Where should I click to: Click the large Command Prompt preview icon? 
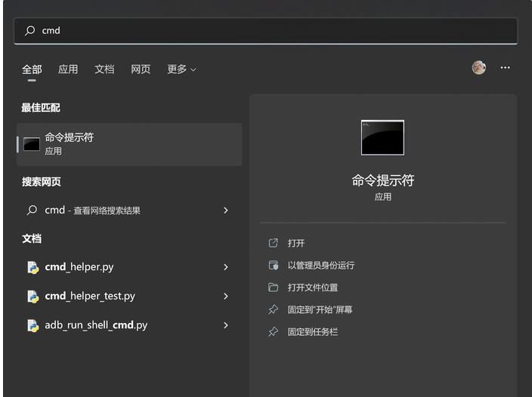click(382, 137)
